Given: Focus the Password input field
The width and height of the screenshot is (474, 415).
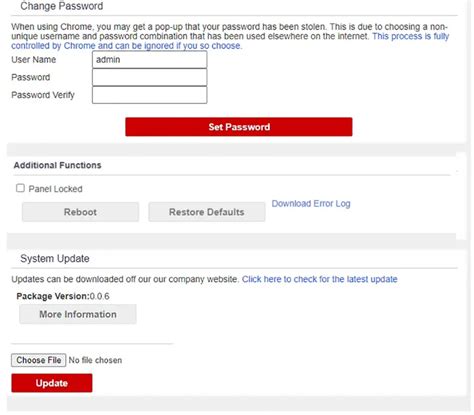Looking at the screenshot, I should 149,77.
